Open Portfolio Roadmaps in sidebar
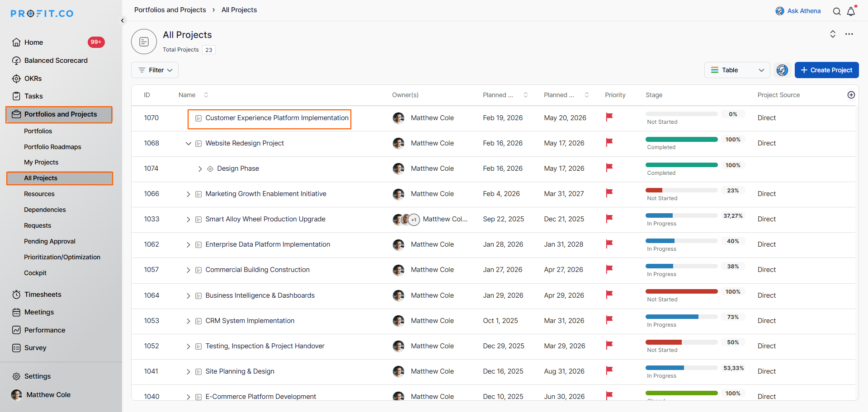The image size is (868, 412). pos(52,147)
